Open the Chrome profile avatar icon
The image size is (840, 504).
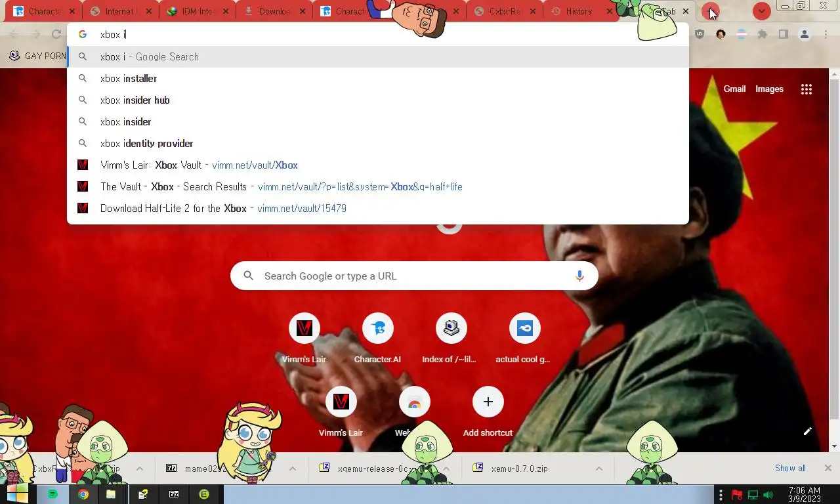coord(804,34)
